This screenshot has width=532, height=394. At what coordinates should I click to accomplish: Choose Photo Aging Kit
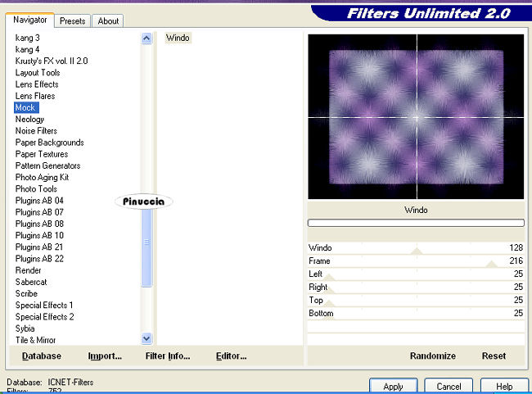(x=42, y=177)
